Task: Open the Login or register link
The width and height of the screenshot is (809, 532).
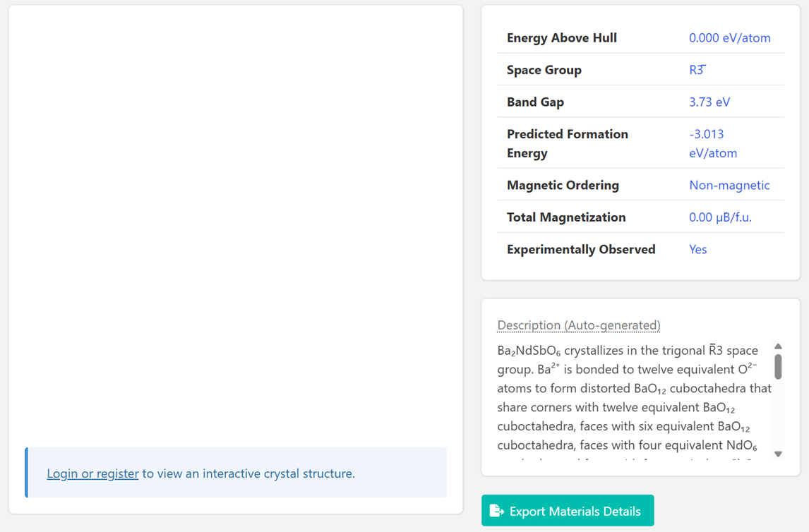Action: tap(92, 473)
